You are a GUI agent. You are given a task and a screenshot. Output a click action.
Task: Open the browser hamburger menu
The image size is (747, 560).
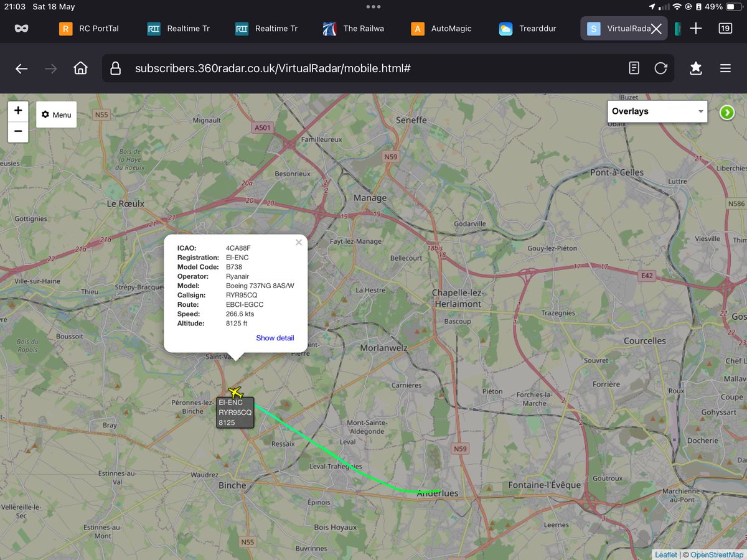[x=725, y=68]
